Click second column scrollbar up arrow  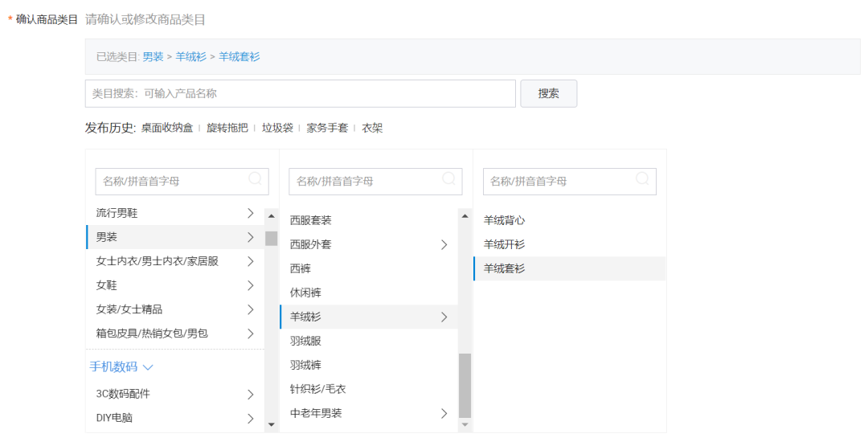[x=465, y=215]
